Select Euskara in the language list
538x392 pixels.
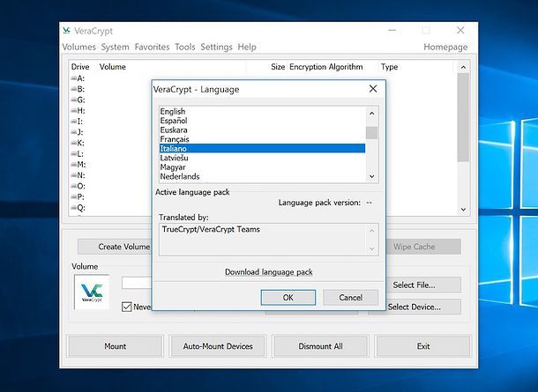[x=263, y=129]
